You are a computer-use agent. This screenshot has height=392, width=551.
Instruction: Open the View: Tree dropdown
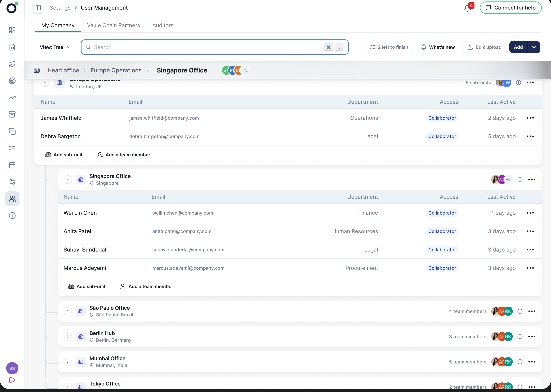pyautogui.click(x=55, y=47)
